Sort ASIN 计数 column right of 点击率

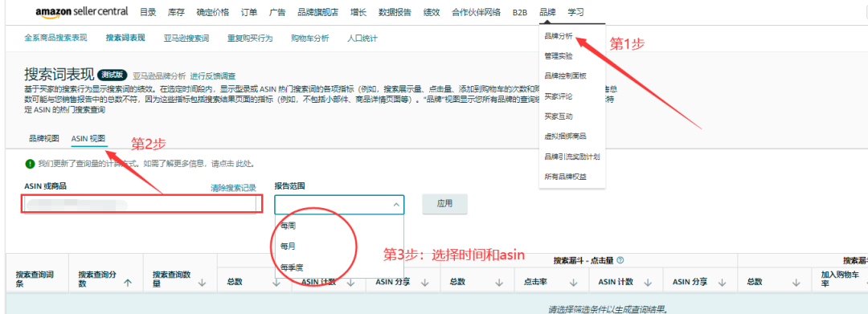click(x=648, y=283)
